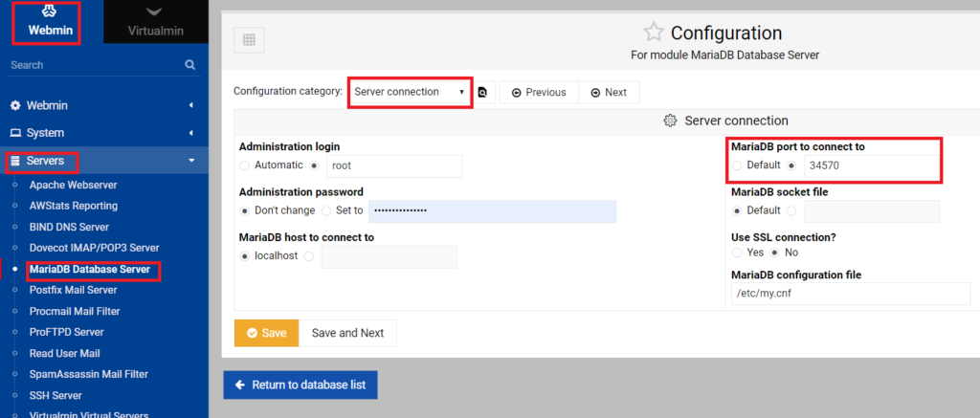Click the sidebar Search field

click(x=94, y=65)
